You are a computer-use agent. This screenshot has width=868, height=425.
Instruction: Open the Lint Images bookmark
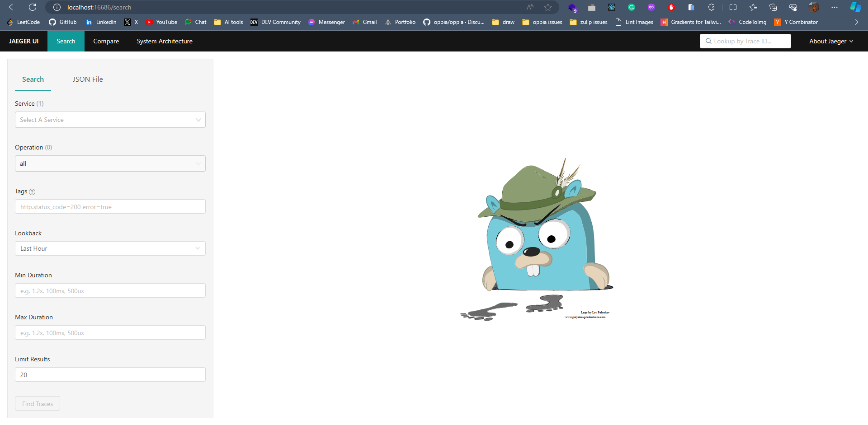(634, 22)
